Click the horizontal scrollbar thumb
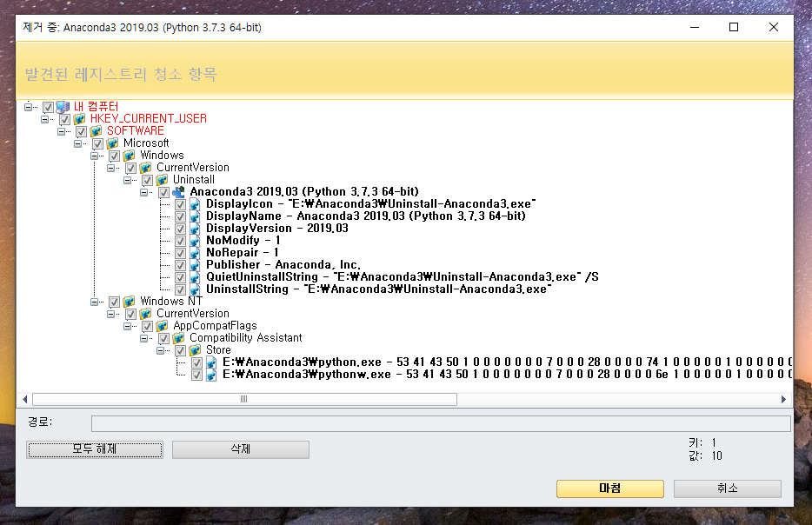The width and height of the screenshot is (812, 525). [244, 399]
